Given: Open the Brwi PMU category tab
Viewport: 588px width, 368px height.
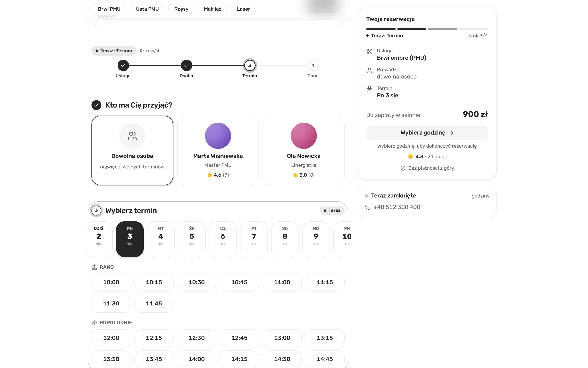Looking at the screenshot, I should 109,9.
